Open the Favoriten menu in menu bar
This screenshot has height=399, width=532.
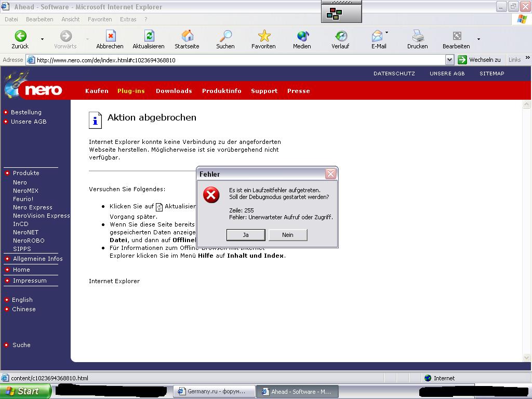click(100, 19)
